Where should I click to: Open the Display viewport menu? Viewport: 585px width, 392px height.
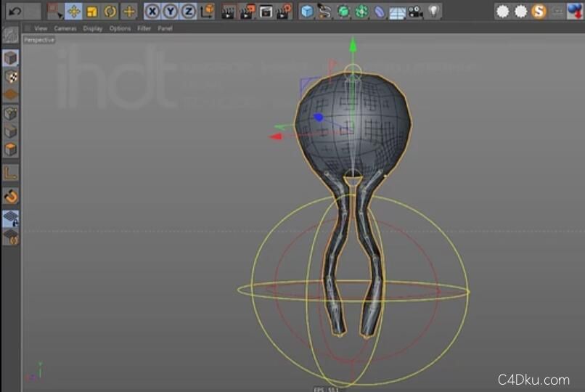tap(92, 28)
